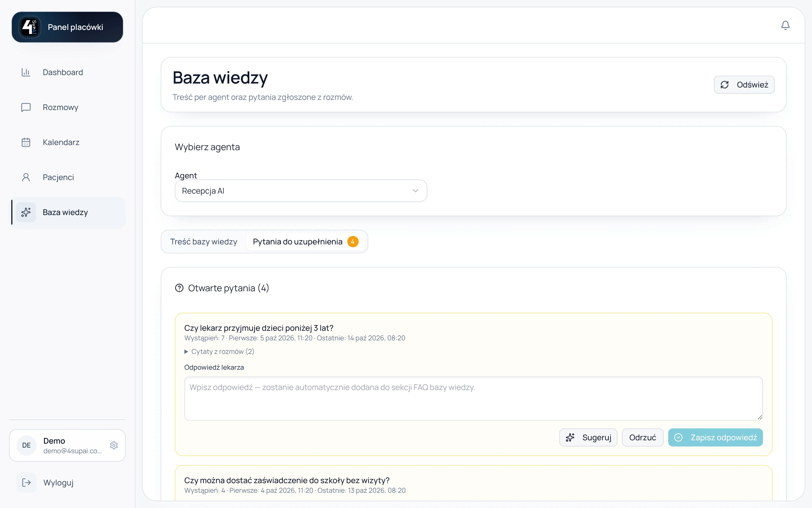Click the 4SupAI logo icon
Image resolution: width=812 pixels, height=508 pixels.
(x=29, y=27)
